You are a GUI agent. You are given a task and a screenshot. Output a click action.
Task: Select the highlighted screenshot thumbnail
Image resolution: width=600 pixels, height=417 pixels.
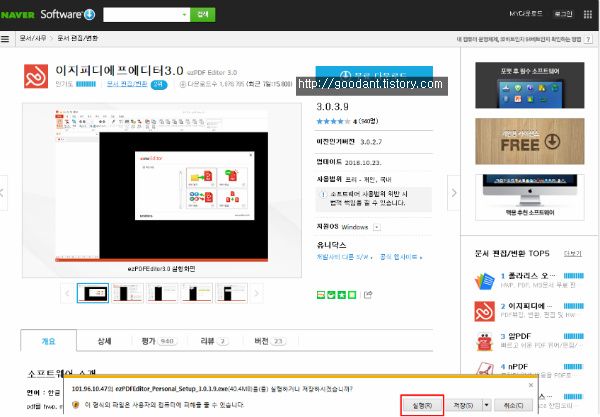pyautogui.click(x=93, y=293)
